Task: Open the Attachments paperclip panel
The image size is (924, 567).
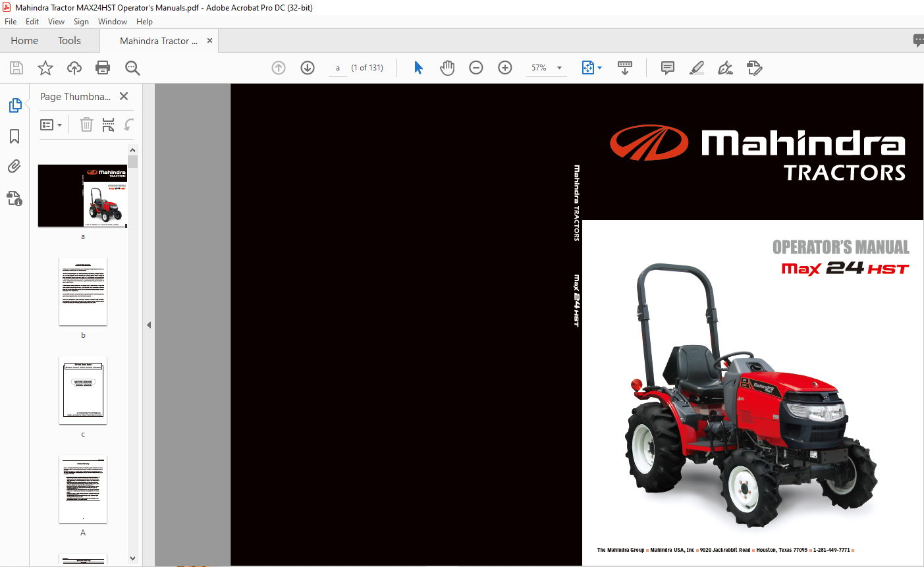Action: click(x=14, y=167)
